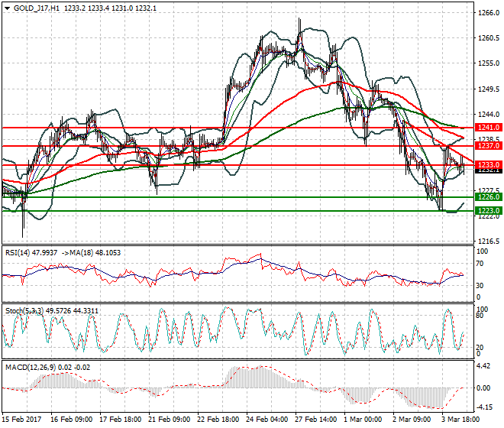
Task: Select the 1226.0 green support level label
Action: point(489,197)
